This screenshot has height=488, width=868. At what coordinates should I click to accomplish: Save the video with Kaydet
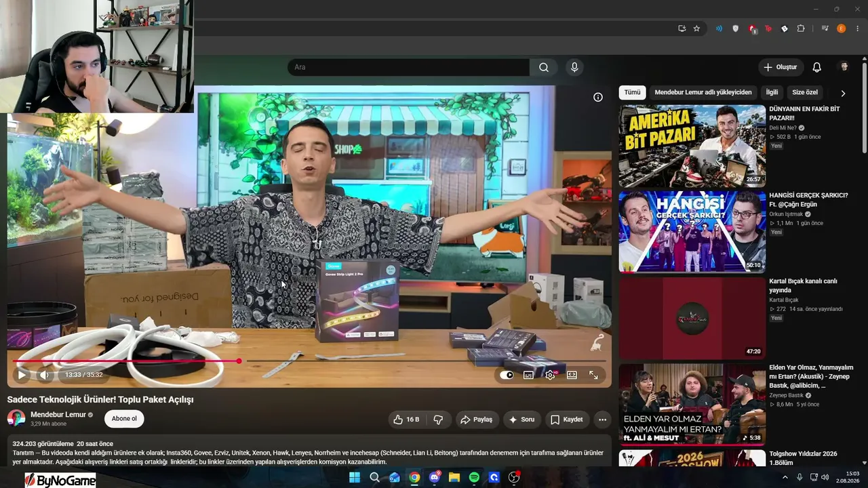point(567,420)
